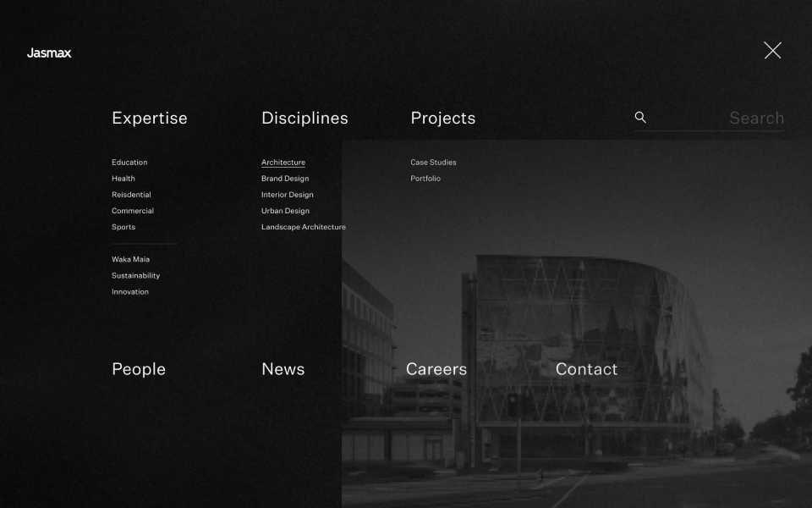
Task: Go to the People section
Action: click(x=139, y=369)
